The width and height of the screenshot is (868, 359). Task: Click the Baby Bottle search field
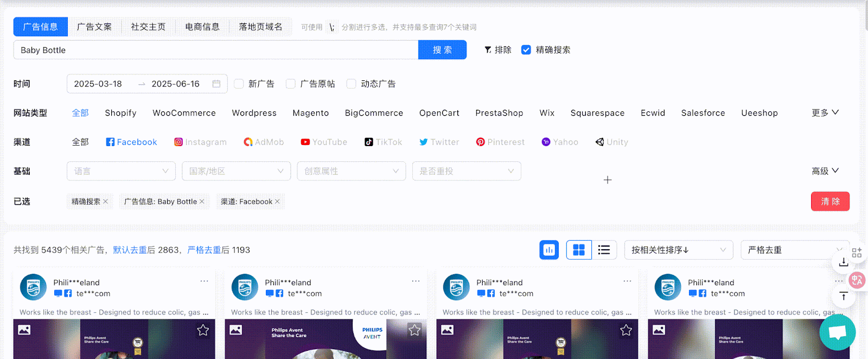216,50
